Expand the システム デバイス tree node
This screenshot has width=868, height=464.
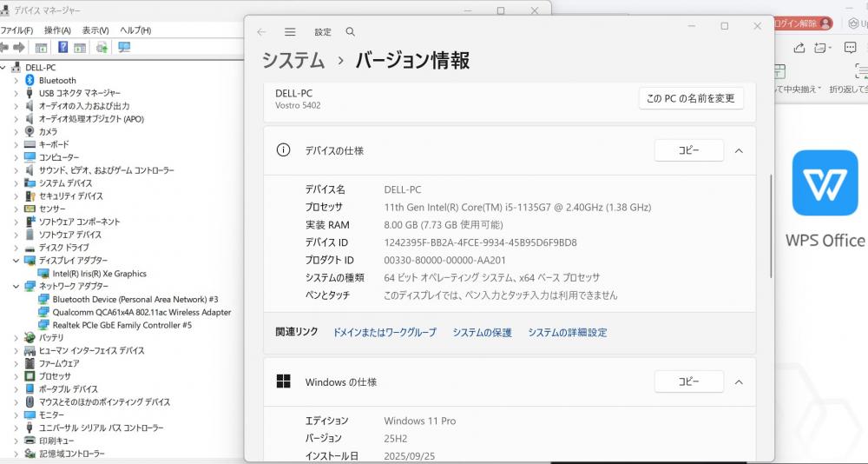(16, 183)
